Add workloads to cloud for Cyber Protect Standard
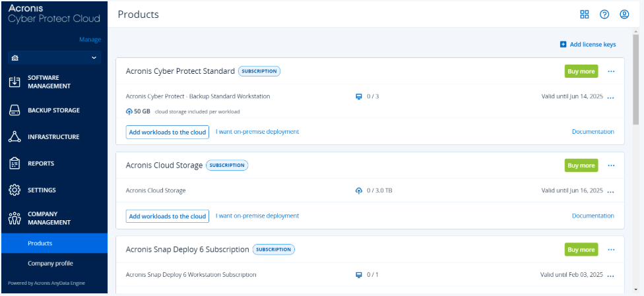This screenshot has width=644, height=296. (168, 133)
